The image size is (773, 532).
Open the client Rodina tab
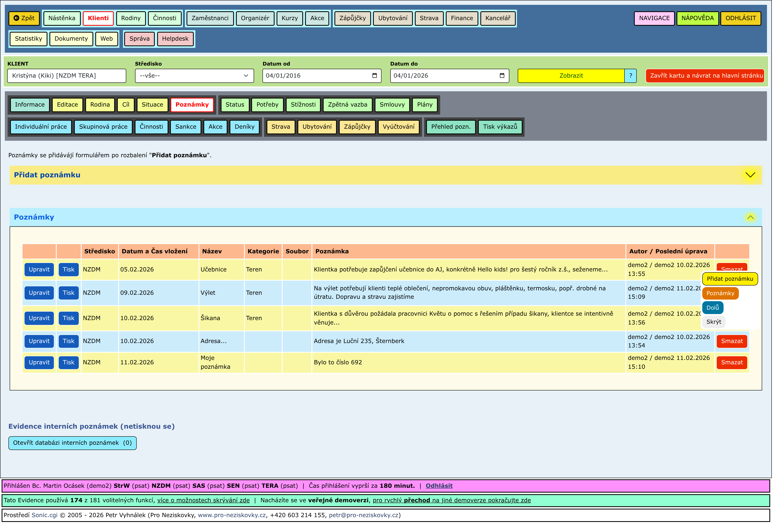tap(100, 105)
